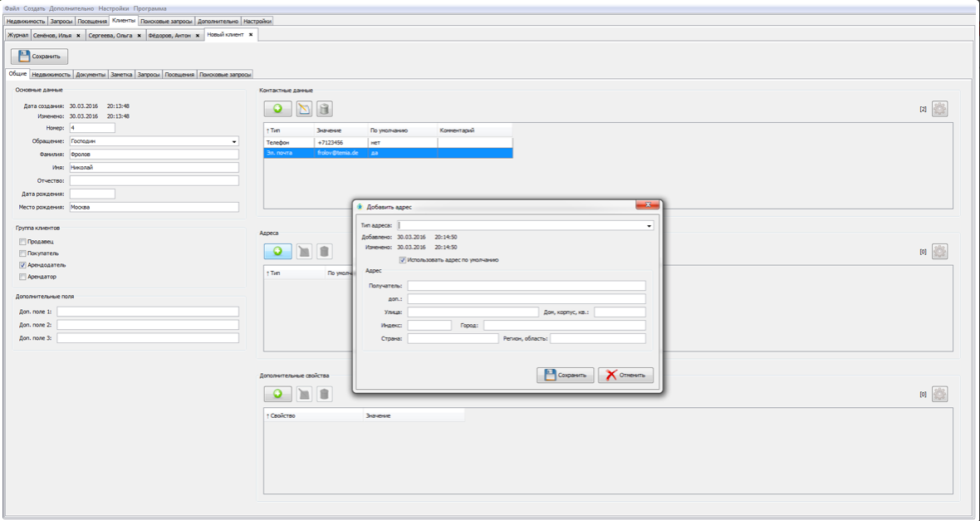Untick the Арендодатель checkbox

tap(22, 265)
